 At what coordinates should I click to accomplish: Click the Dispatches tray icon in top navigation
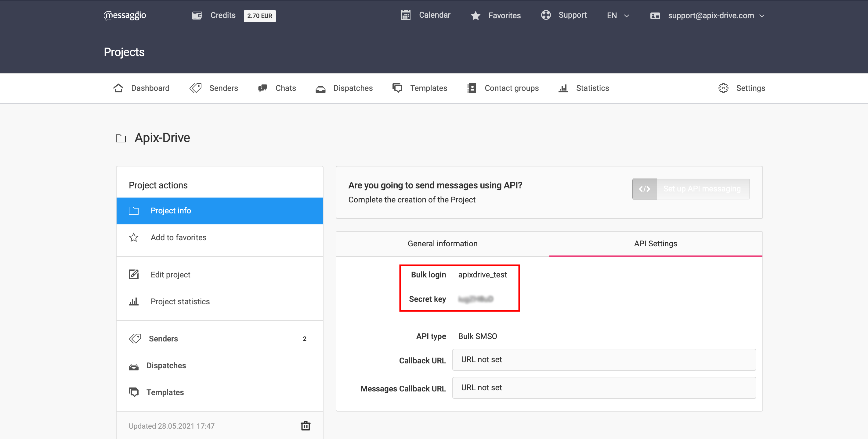(320, 89)
